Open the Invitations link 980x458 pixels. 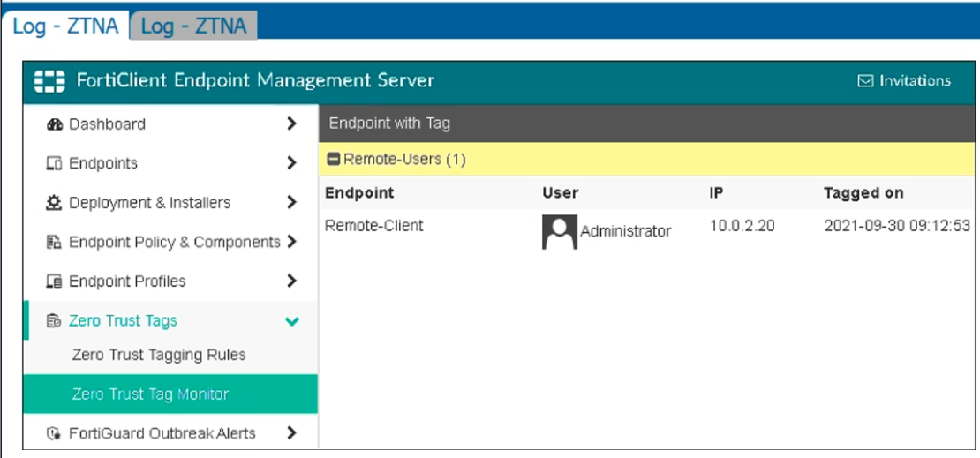click(x=904, y=80)
